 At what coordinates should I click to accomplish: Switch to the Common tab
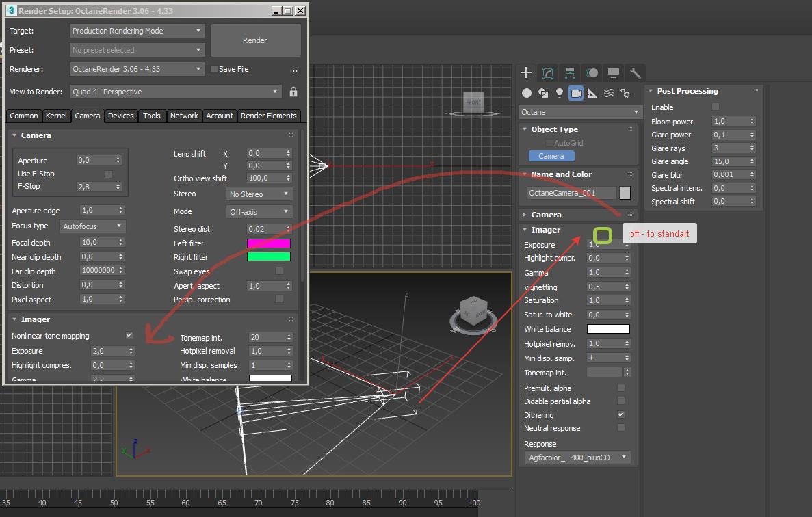[x=24, y=116]
